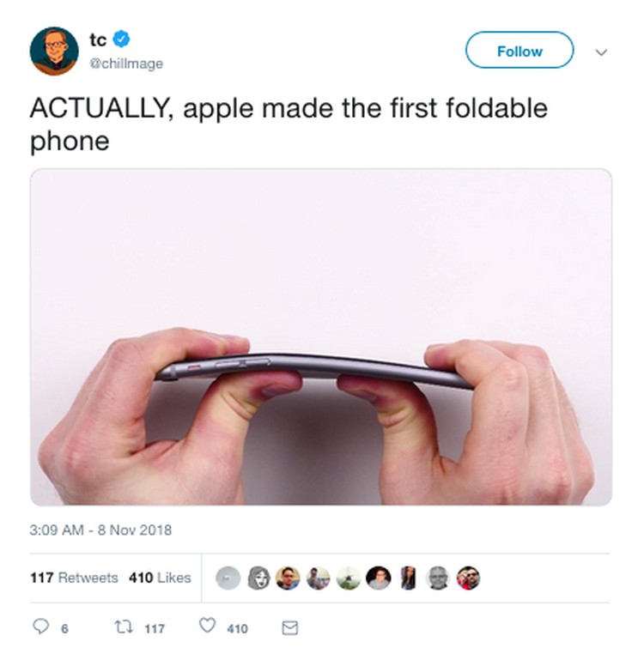Screen dimensions: 644x648
Task: Open the sketched face liker avatar
Action: tap(258, 578)
